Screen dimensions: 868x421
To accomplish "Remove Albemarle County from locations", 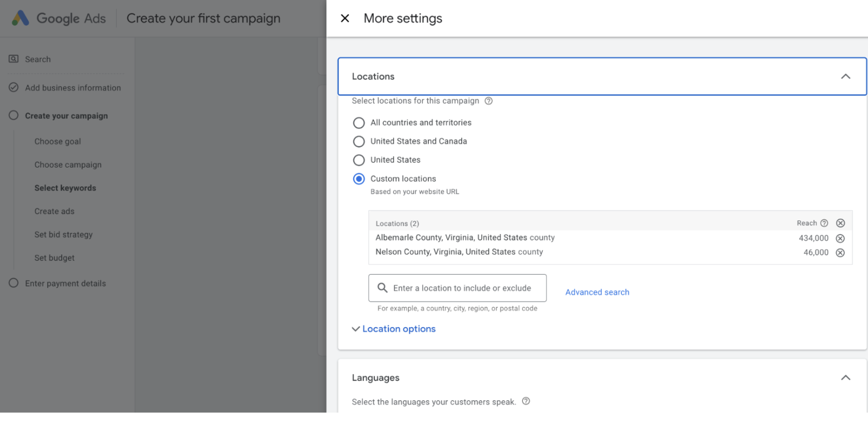I will click(x=840, y=238).
